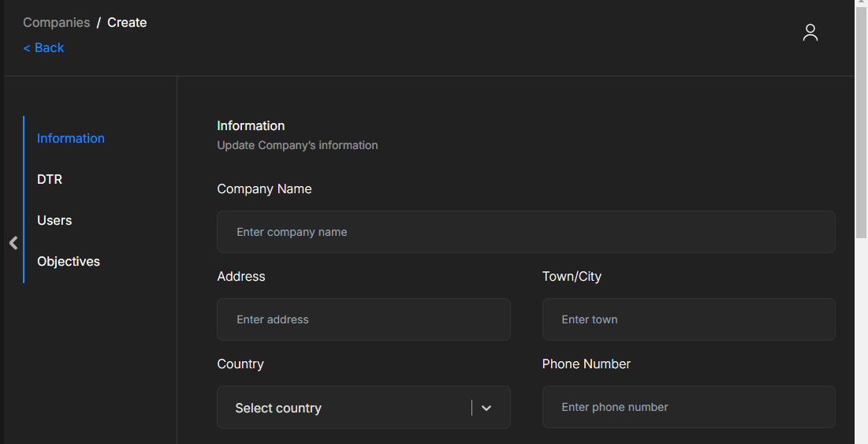Collapse sidebar with left chevron arrow
868x444 pixels.
coord(13,243)
